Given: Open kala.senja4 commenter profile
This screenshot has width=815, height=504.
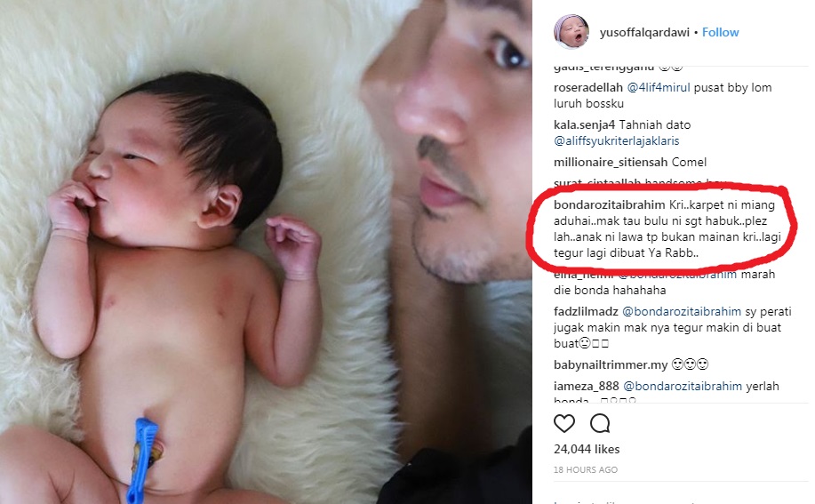Looking at the screenshot, I should (x=584, y=124).
